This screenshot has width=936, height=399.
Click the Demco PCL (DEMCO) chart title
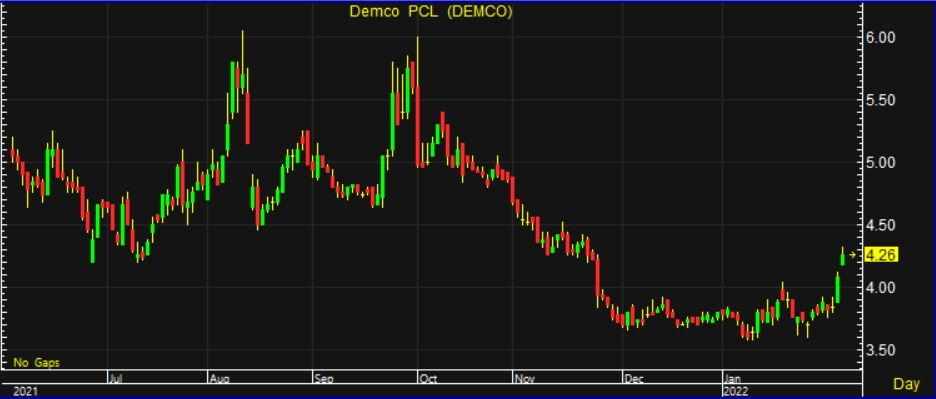431,12
